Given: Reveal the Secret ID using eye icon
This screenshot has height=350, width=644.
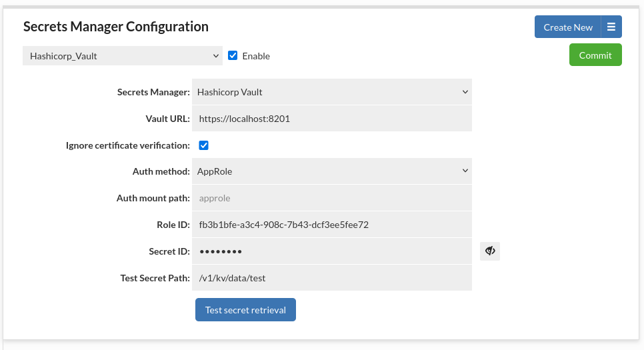Looking at the screenshot, I should (x=490, y=251).
